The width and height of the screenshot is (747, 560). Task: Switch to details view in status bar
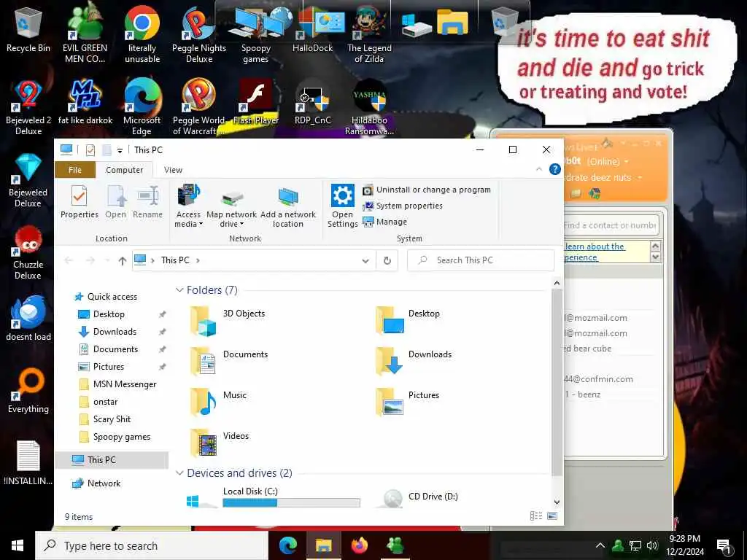(536, 516)
